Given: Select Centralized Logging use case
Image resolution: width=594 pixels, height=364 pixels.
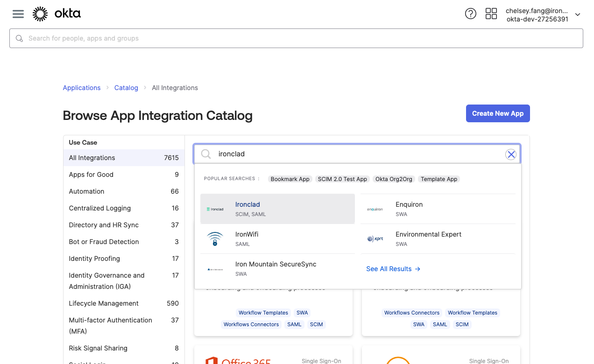Looking at the screenshot, I should 124,208.
